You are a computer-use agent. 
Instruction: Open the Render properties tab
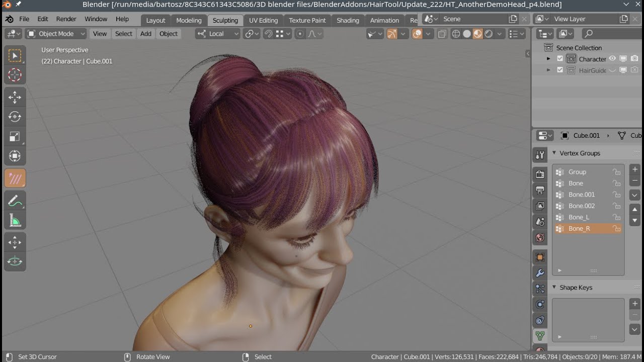540,174
